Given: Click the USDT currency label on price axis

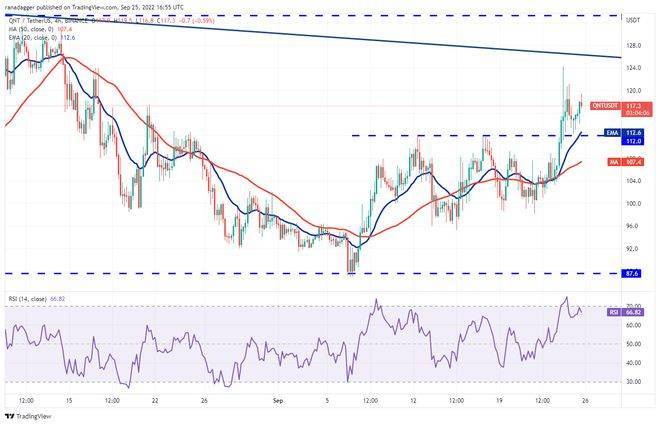Looking at the screenshot, I should [x=632, y=19].
